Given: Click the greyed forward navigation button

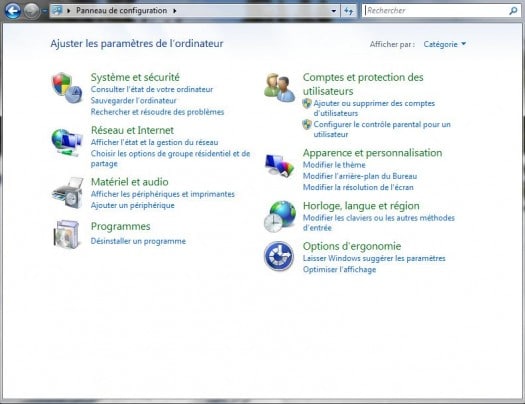Looking at the screenshot, I should [32, 11].
